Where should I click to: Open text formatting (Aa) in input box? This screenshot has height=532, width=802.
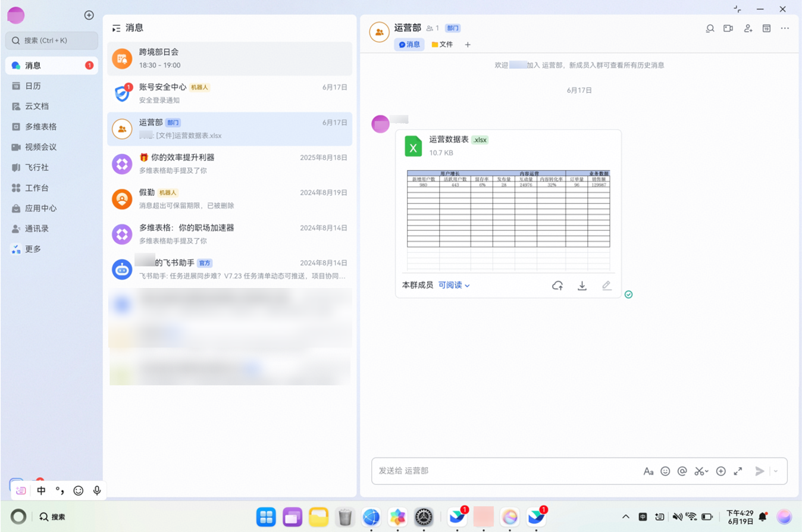649,471
